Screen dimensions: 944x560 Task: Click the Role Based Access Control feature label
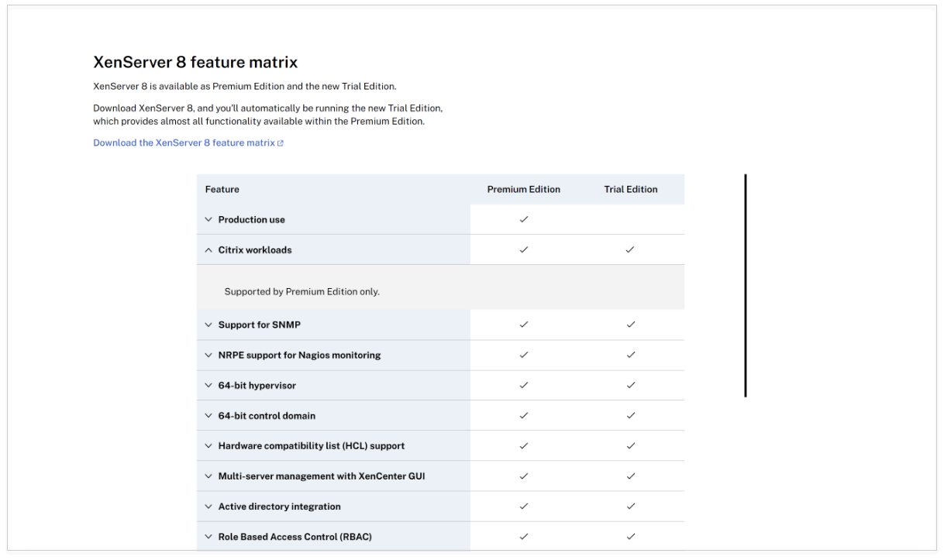click(x=295, y=536)
